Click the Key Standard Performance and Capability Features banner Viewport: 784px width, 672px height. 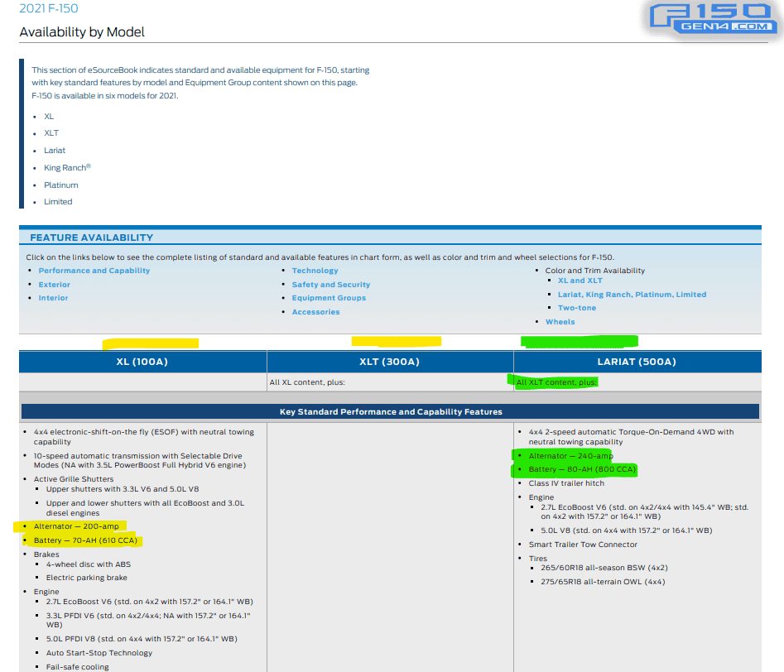[x=391, y=411]
